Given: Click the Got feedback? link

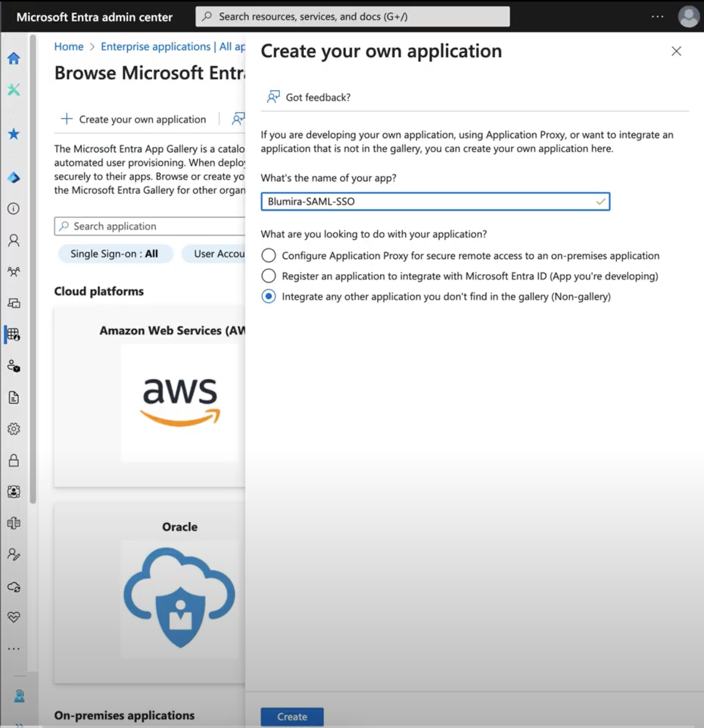Looking at the screenshot, I should [x=318, y=97].
